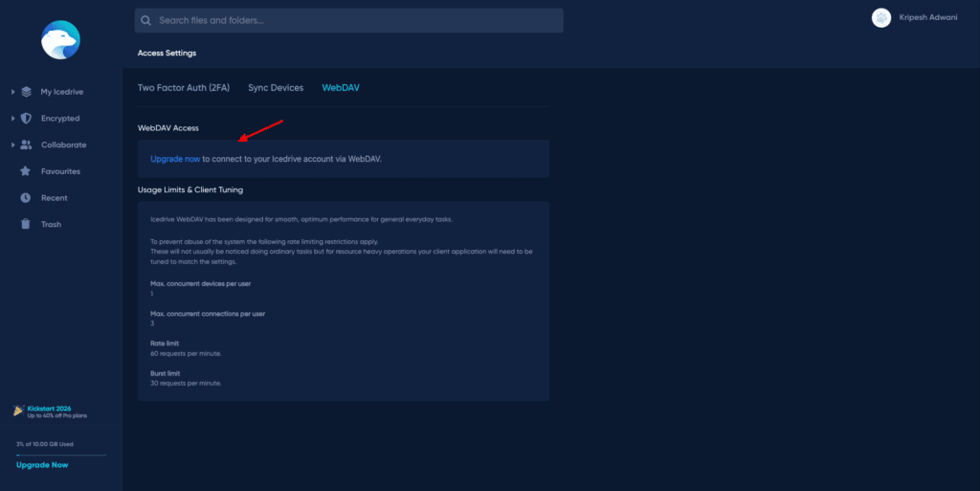Click 'Upgrade Now' in the sidebar footer

[x=42, y=465]
